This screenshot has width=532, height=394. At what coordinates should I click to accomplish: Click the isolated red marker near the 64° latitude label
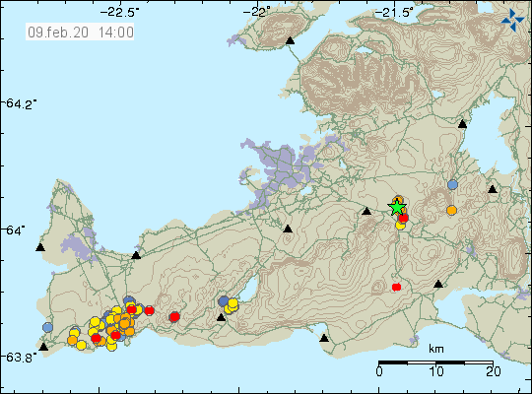click(x=396, y=287)
